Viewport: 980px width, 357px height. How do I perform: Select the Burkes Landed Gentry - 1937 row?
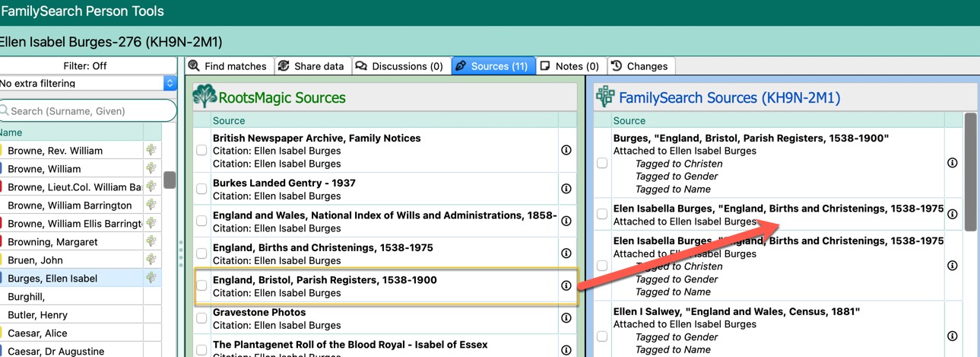(386, 189)
